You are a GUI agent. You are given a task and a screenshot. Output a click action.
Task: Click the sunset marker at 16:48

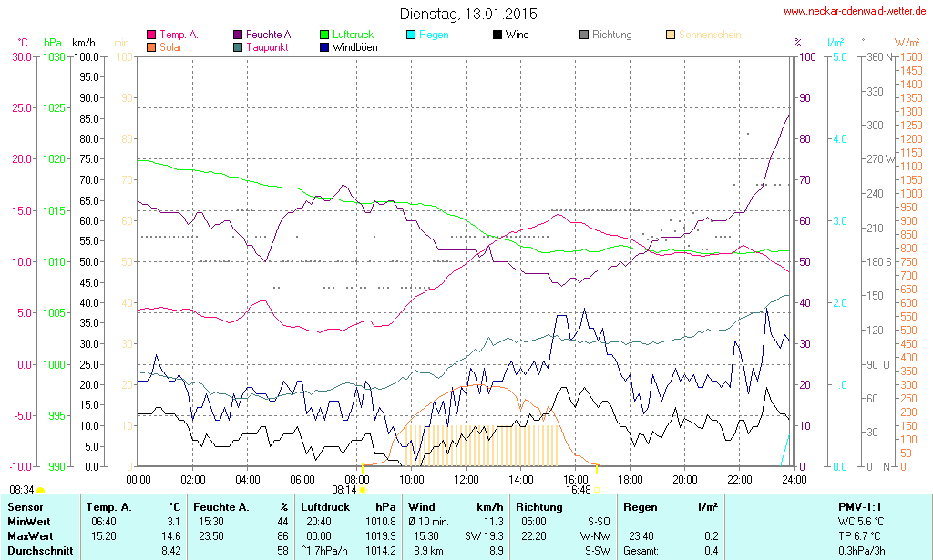click(597, 470)
